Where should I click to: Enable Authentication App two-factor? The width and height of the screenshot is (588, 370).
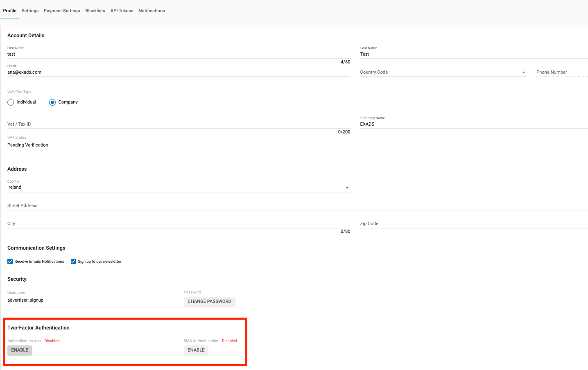[x=20, y=350]
